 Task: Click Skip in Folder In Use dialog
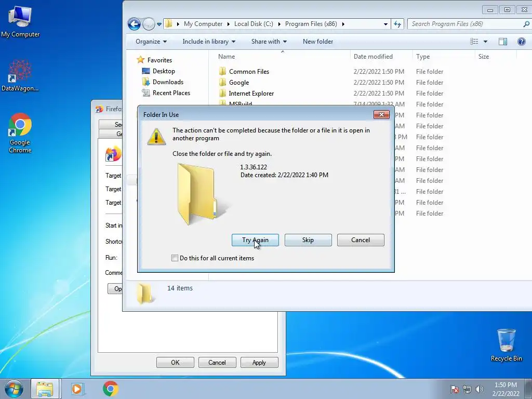point(308,240)
